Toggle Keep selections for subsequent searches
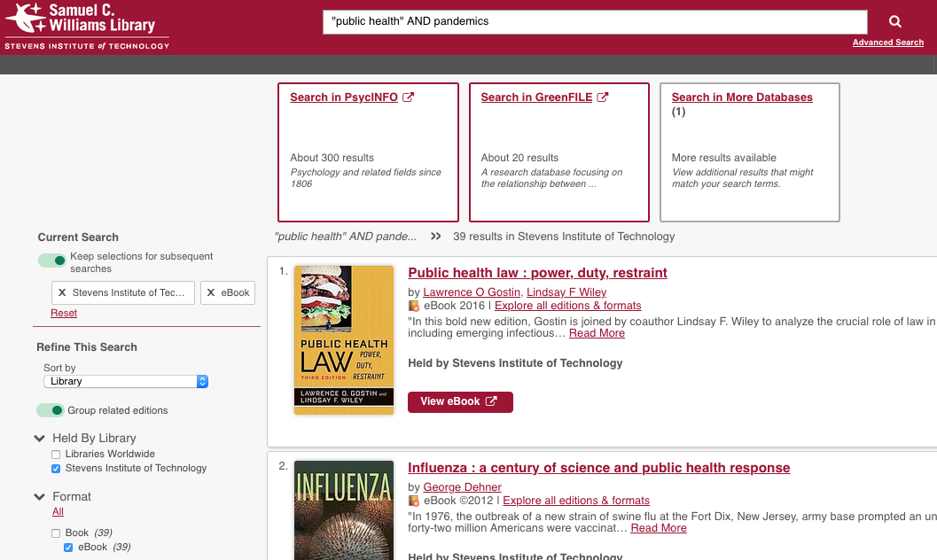This screenshot has height=560, width=937. click(x=52, y=261)
